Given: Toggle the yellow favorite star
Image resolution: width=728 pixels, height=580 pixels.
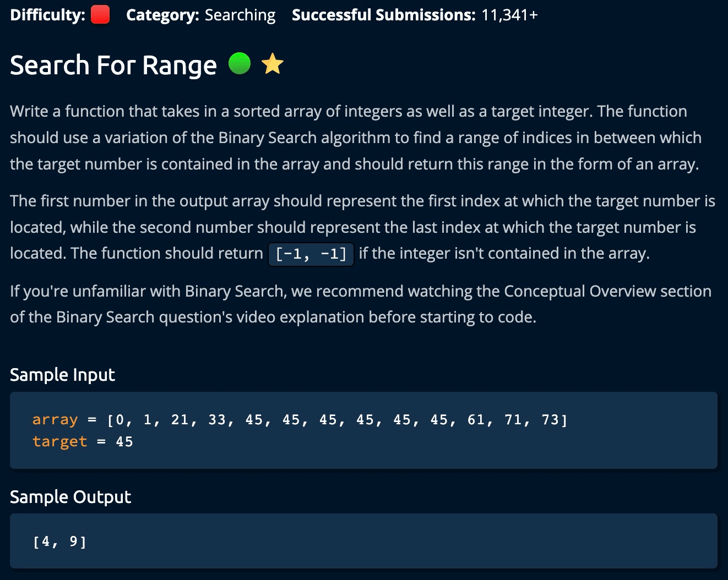Looking at the screenshot, I should (273, 64).
